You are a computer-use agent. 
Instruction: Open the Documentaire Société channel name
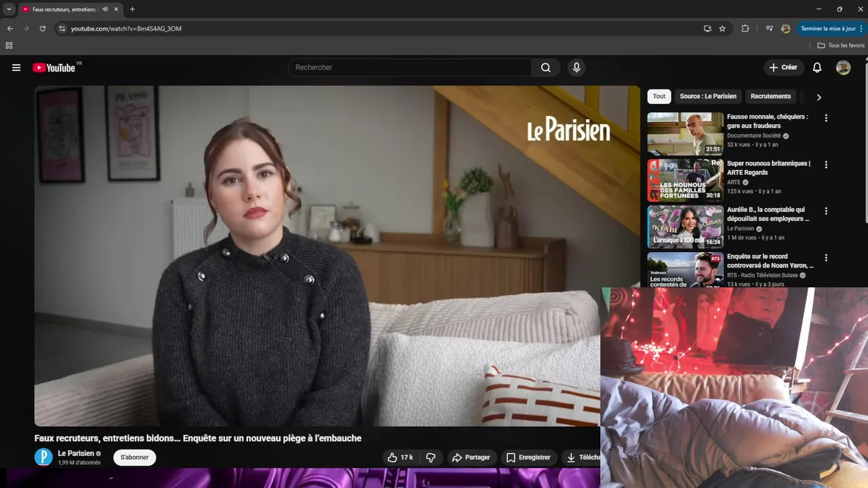(753, 136)
